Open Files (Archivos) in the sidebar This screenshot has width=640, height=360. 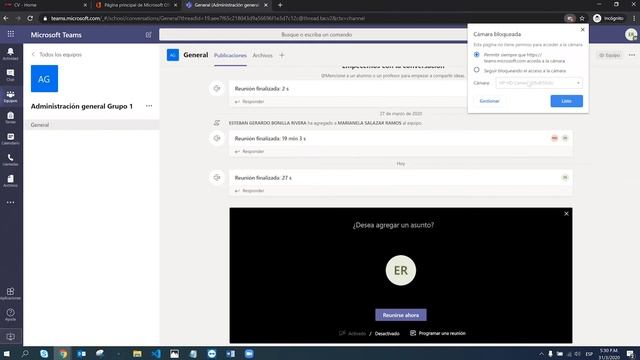11,181
